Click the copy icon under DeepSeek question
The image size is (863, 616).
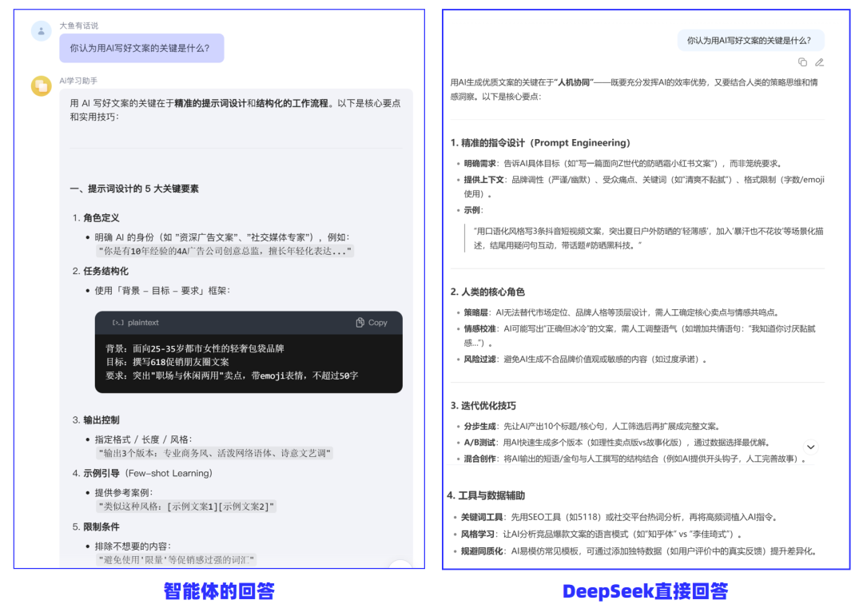click(x=802, y=62)
